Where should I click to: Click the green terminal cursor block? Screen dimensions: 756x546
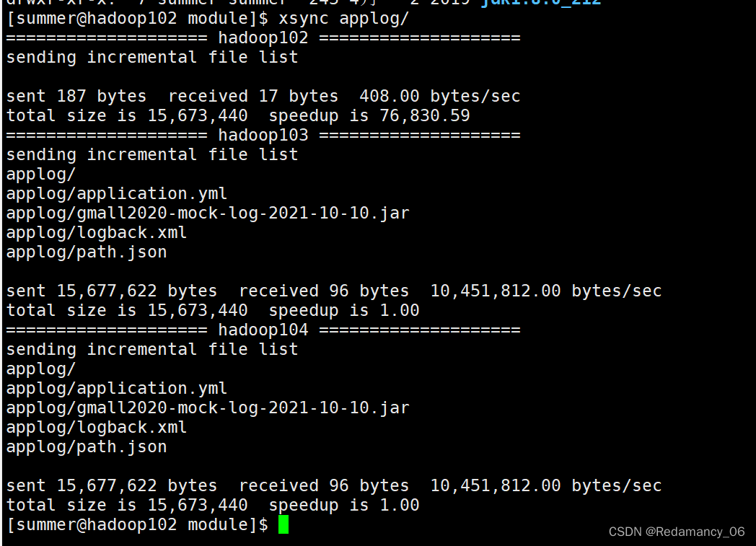click(x=283, y=524)
